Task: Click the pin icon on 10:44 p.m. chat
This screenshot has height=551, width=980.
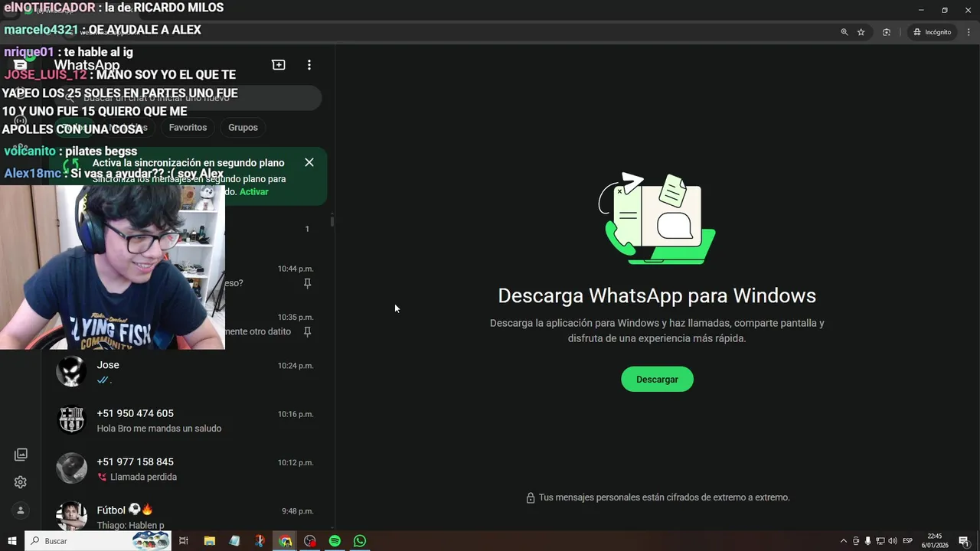Action: [307, 283]
